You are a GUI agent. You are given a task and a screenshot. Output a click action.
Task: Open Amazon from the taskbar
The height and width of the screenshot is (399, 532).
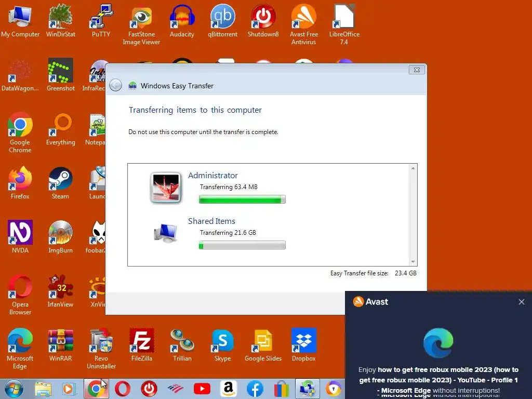point(229,389)
